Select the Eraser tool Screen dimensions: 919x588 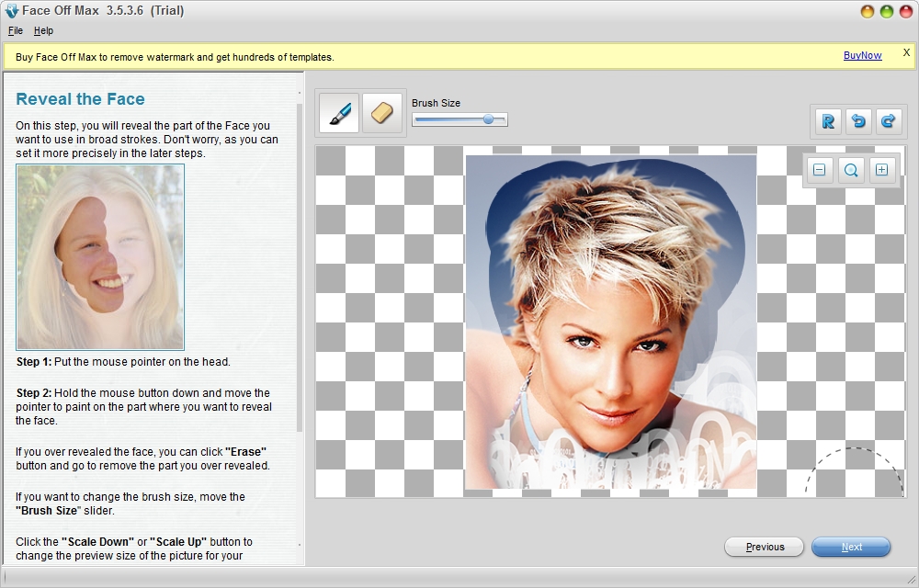pyautogui.click(x=382, y=112)
